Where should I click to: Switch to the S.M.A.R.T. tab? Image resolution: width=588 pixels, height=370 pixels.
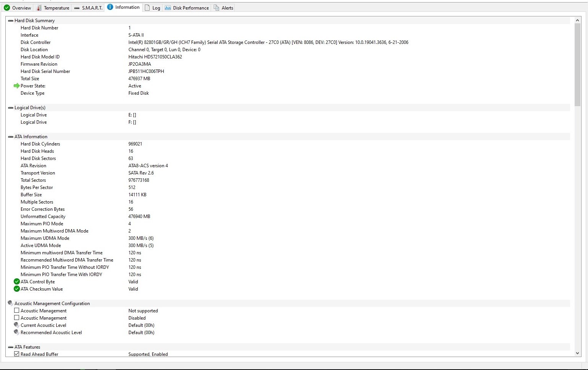pos(88,8)
